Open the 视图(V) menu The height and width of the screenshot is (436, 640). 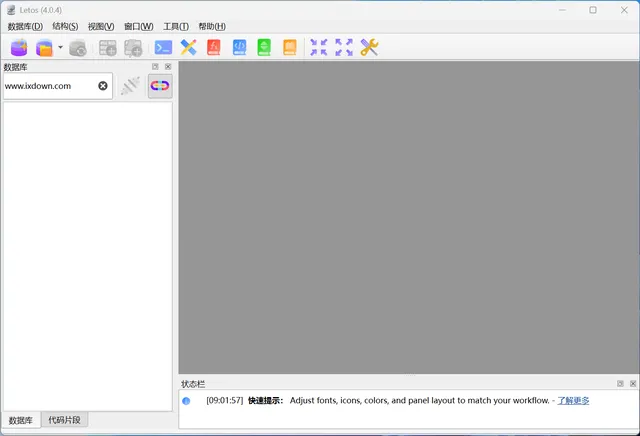pyautogui.click(x=101, y=27)
